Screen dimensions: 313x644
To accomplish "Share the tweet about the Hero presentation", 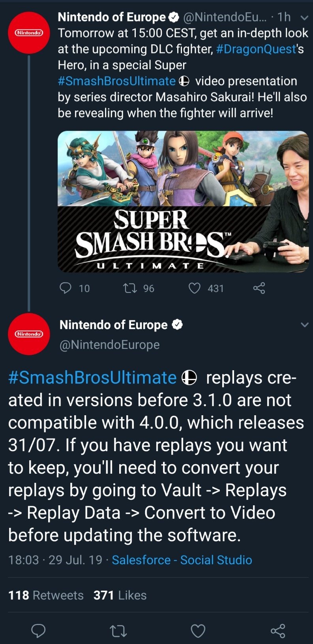I will coord(259,288).
